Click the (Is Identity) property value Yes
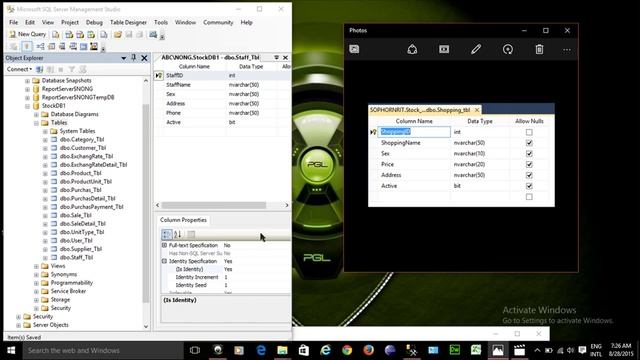The image size is (640, 360). pyautogui.click(x=228, y=269)
